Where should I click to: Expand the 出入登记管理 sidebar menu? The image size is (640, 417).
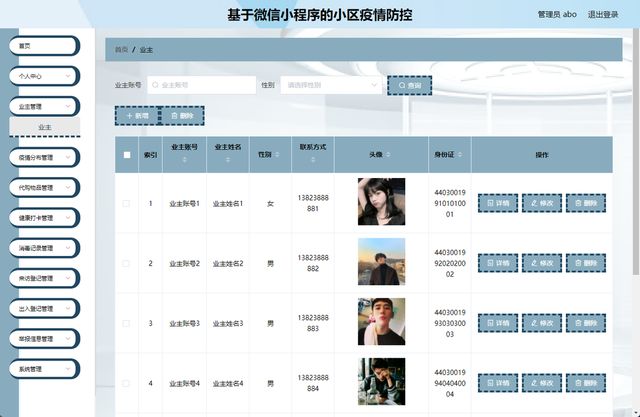pyautogui.click(x=44, y=308)
